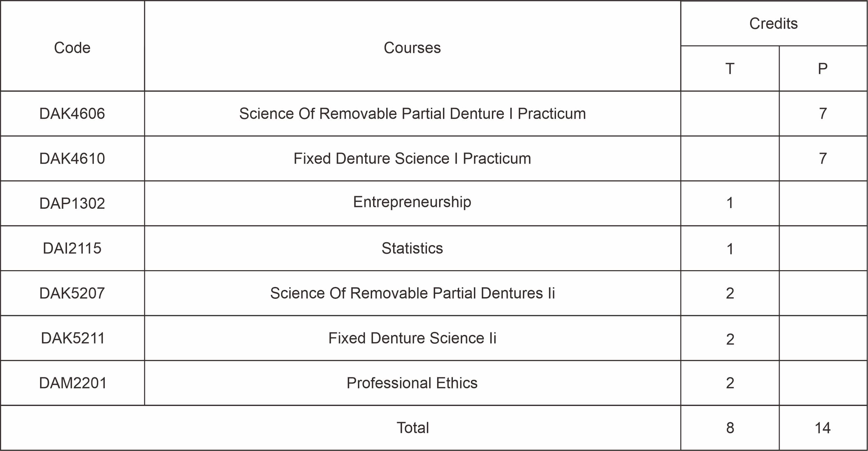This screenshot has width=868, height=451.
Task: Click course code DAK5211
Action: 73,338
